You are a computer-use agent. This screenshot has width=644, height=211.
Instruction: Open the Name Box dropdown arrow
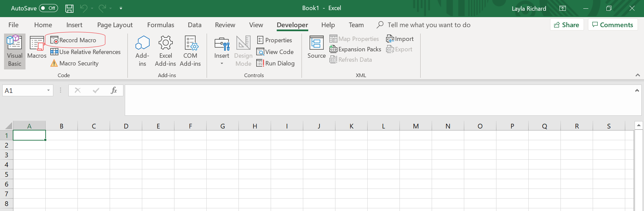coord(48,91)
